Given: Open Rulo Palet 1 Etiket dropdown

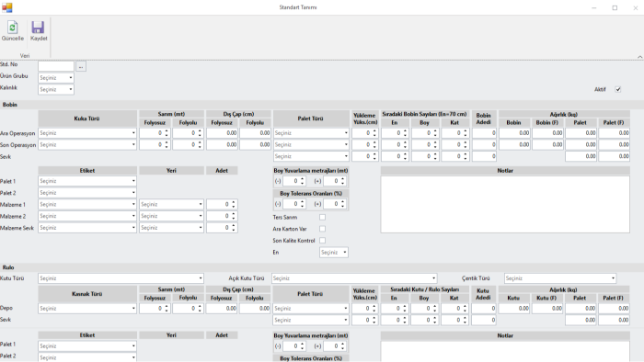Looking at the screenshot, I should [87, 346].
